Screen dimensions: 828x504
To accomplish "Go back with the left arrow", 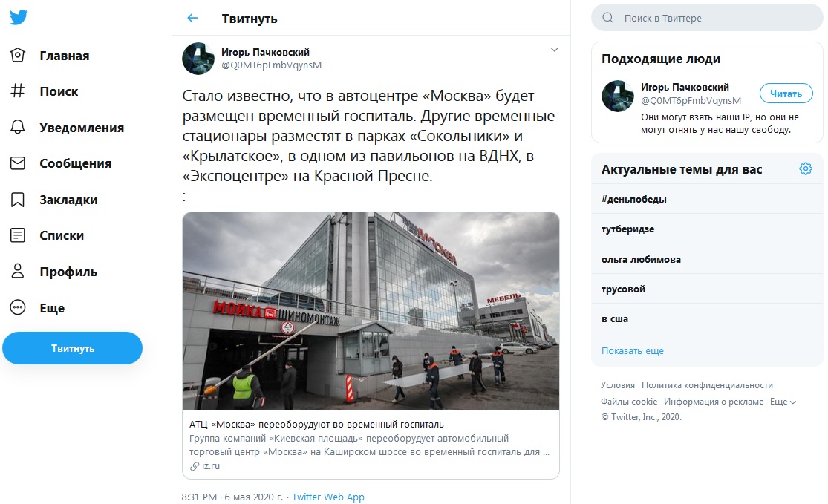I will [x=193, y=18].
